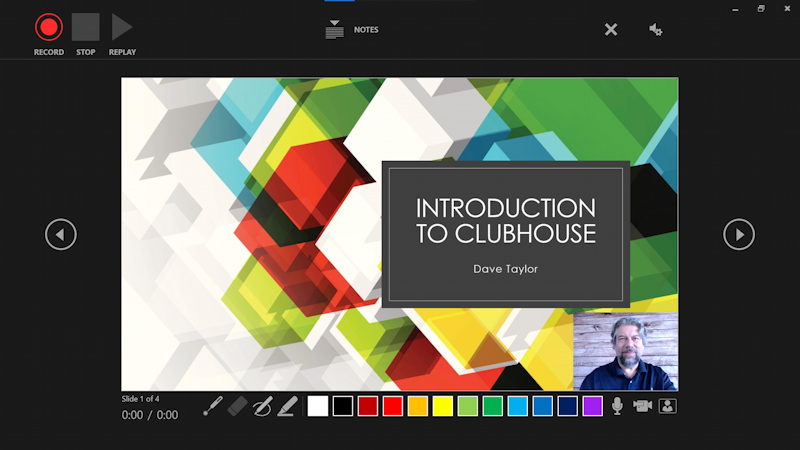
Task: Restore down the recording window
Action: 761,9
